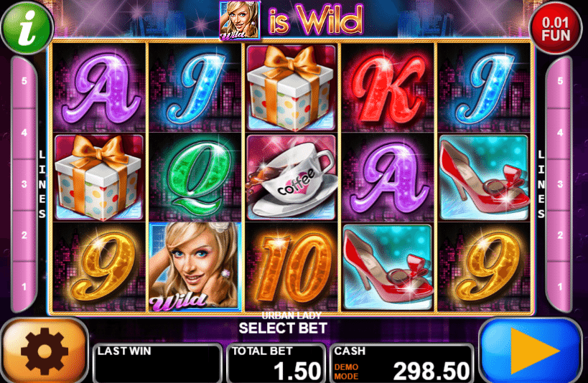
Task: Click the coffee cup symbol
Action: pos(291,177)
